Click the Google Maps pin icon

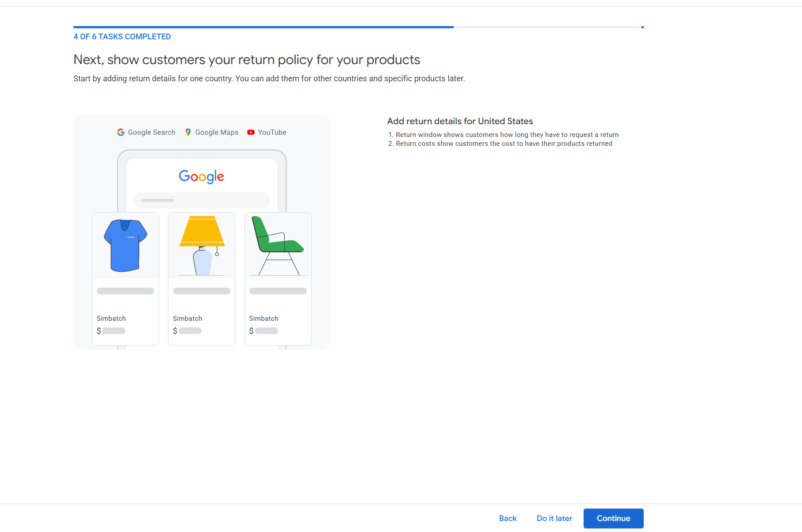pos(188,132)
